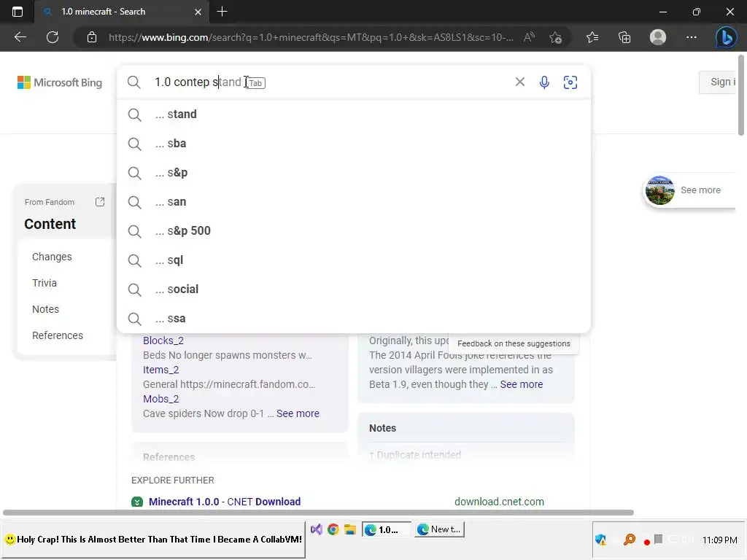747x560 pixels.
Task: Choose the '... san' suggestion
Action: click(354, 202)
